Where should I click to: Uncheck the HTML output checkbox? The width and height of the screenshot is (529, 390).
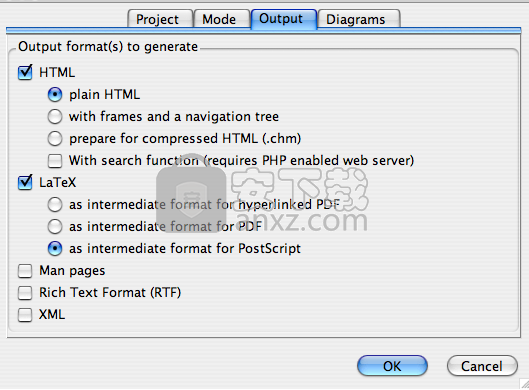click(x=25, y=72)
